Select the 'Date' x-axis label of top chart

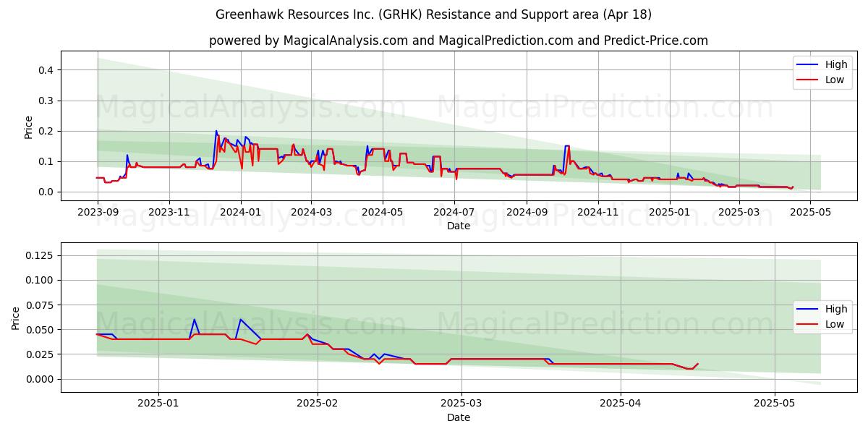(459, 226)
